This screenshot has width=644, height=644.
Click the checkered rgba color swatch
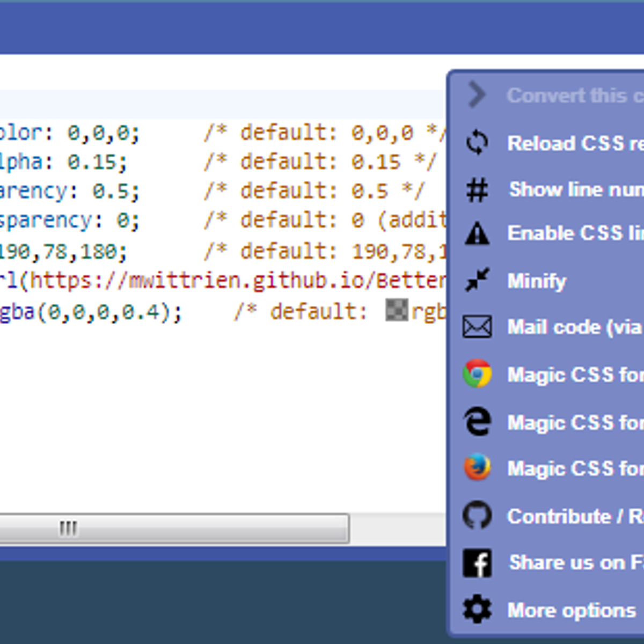(397, 310)
